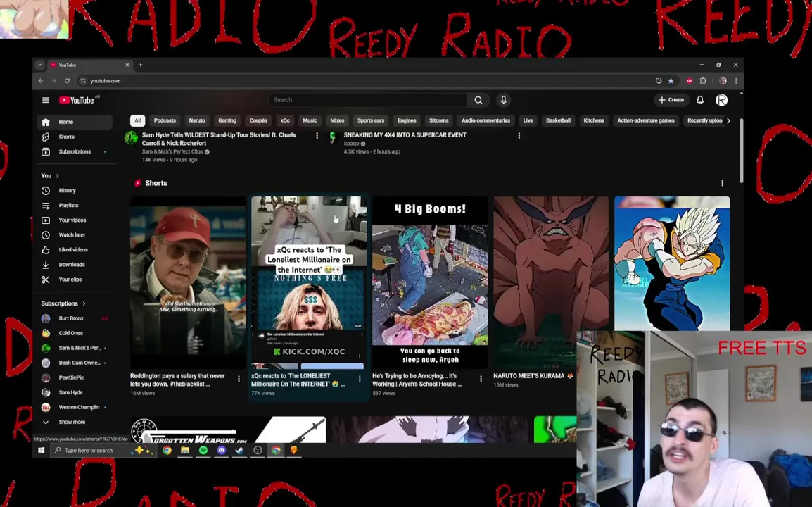Open the Shorts shelf three-dot menu
This screenshot has height=507, width=812.
(723, 183)
